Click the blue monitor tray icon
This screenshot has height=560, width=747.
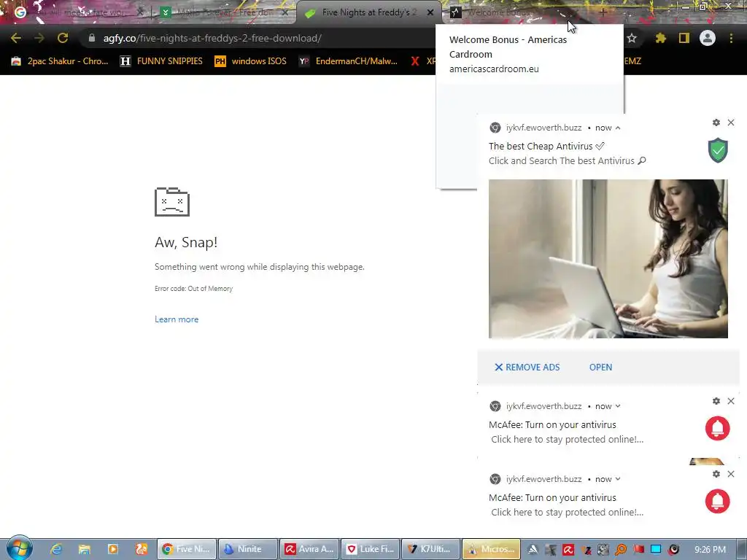tap(656, 550)
